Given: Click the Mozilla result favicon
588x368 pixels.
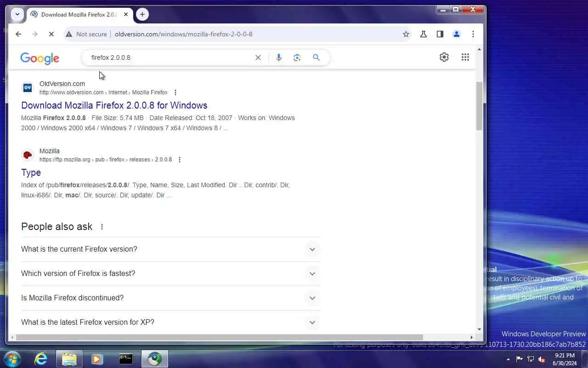Looking at the screenshot, I should 28,155.
